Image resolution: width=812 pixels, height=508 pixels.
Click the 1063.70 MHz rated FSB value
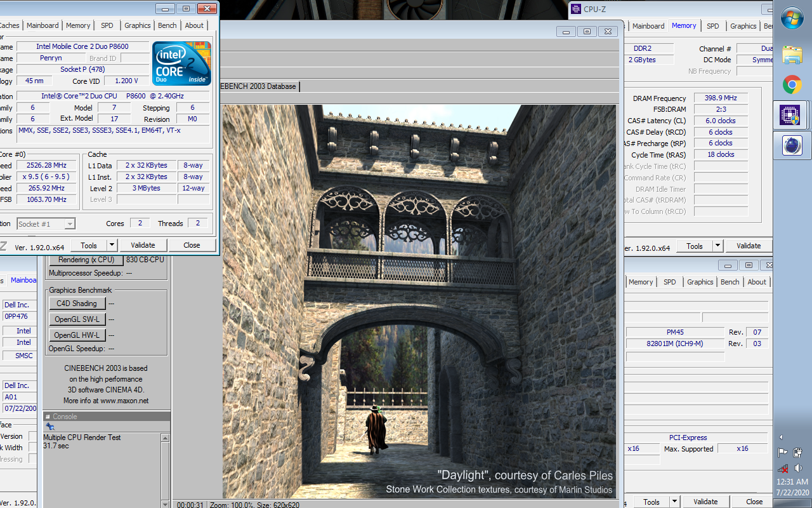point(46,199)
